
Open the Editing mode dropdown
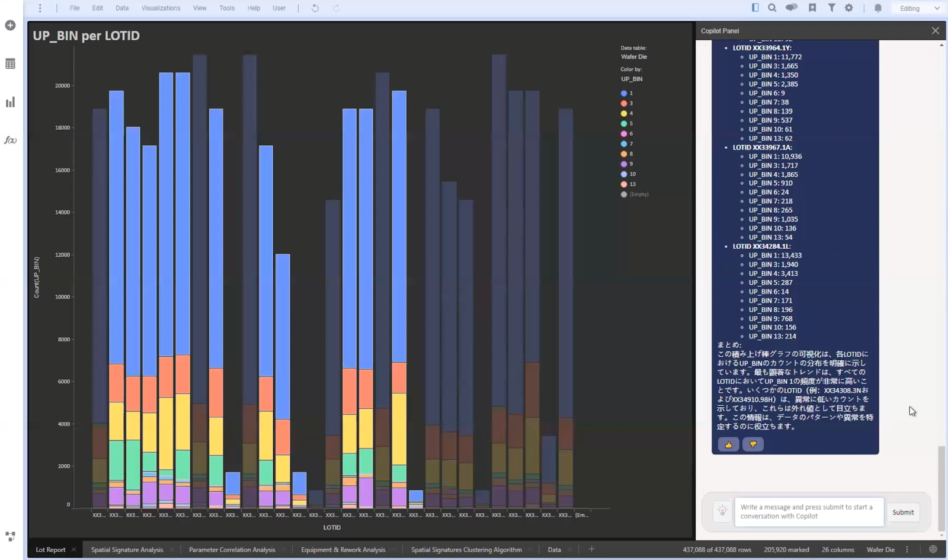point(919,8)
